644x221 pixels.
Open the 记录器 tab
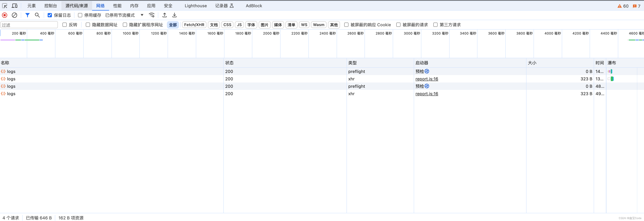click(224, 6)
